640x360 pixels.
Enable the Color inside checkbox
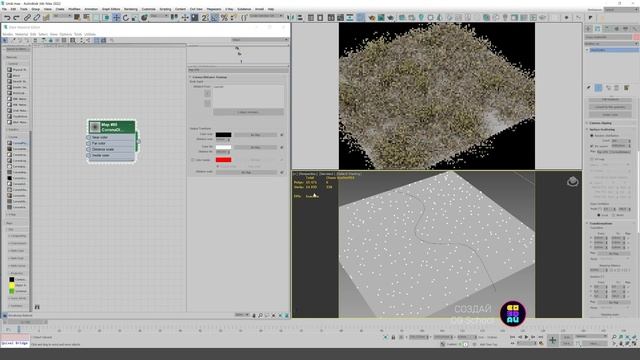click(x=193, y=160)
